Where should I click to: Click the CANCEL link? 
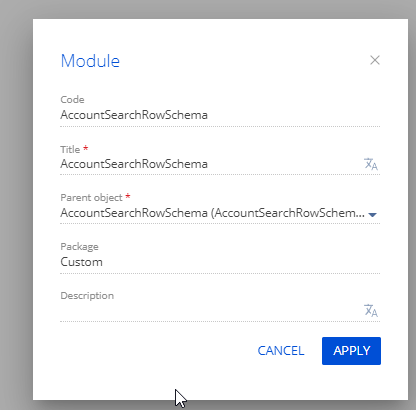281,351
